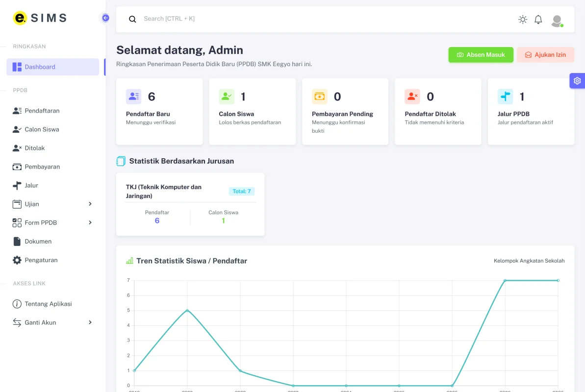Click the Pendaftar Ditolak card icon
585x392 pixels.
412,97
